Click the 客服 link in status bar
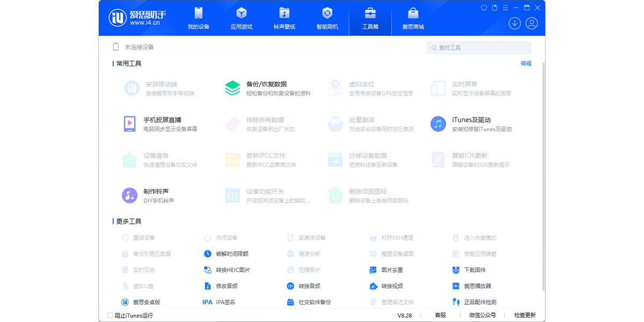 point(440,316)
